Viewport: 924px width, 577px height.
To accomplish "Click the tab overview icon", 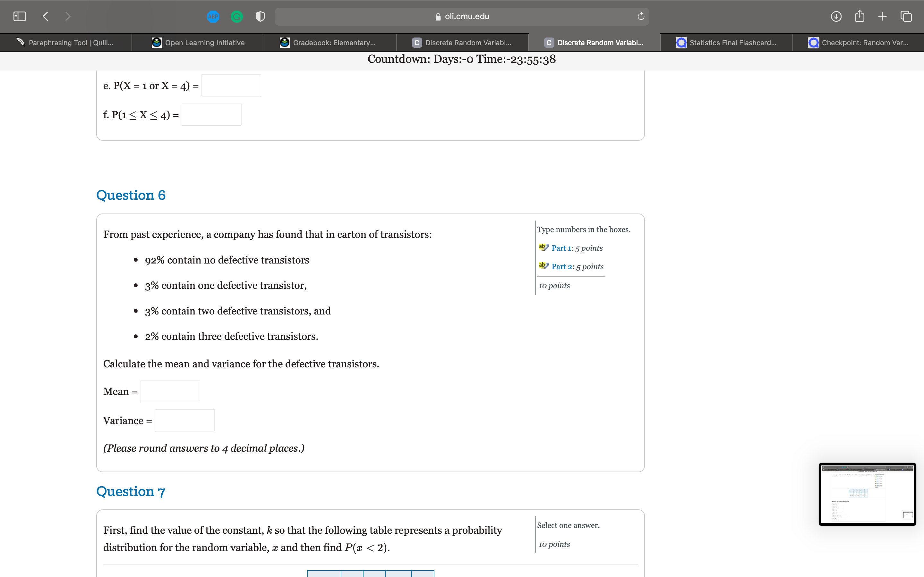I will (x=905, y=16).
